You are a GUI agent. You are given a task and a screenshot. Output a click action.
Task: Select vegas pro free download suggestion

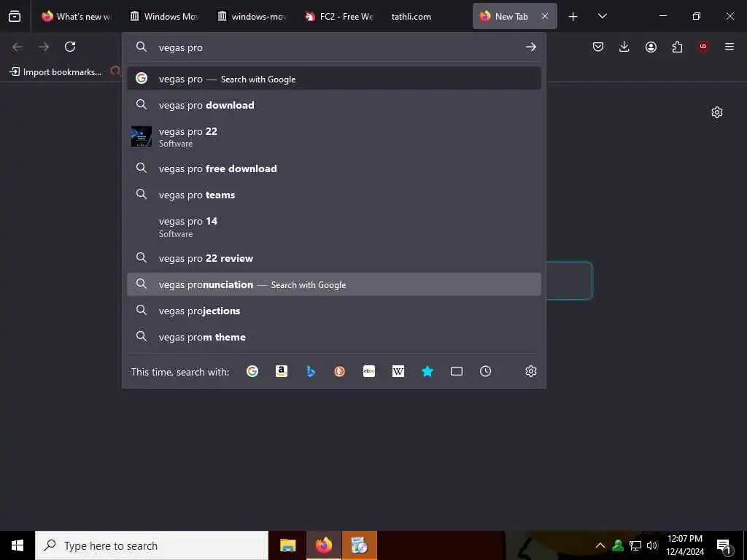(334, 168)
